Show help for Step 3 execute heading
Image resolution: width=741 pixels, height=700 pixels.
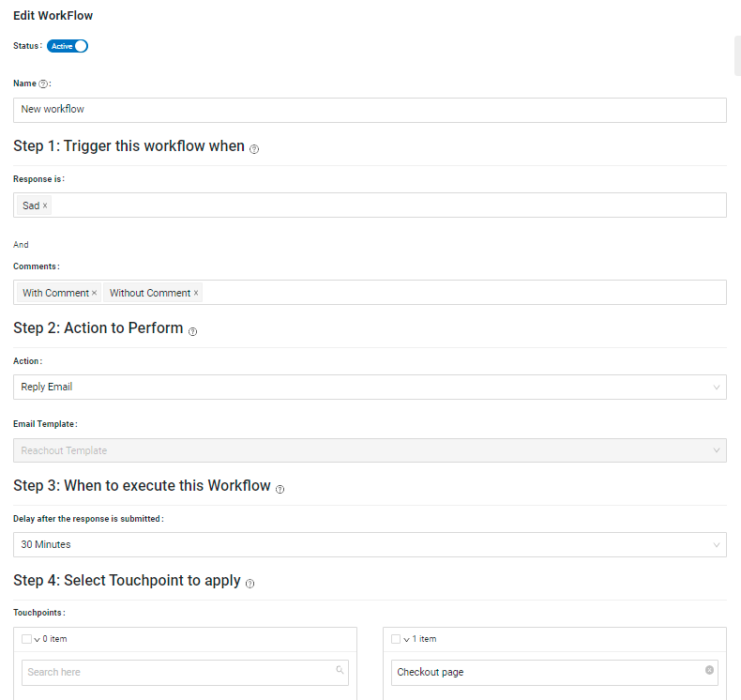(x=280, y=489)
